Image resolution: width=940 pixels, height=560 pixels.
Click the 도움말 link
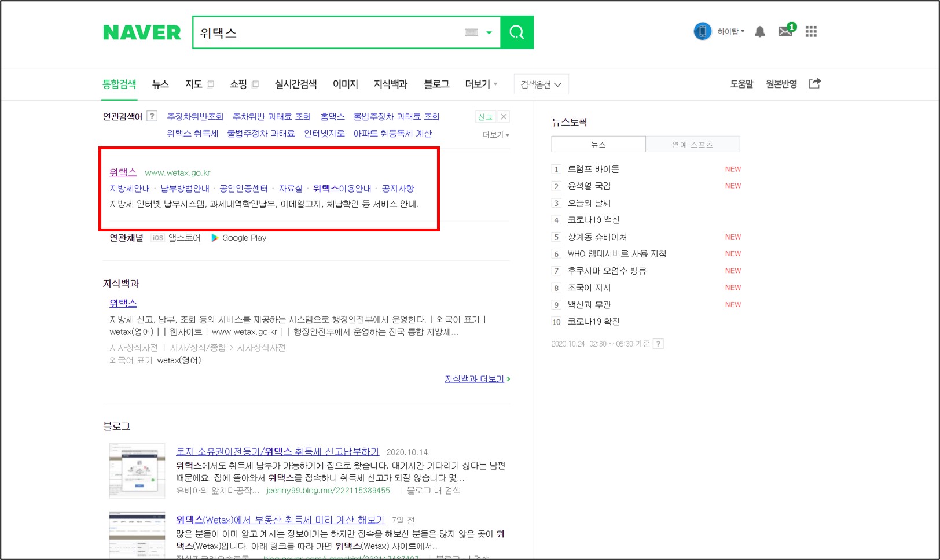pyautogui.click(x=741, y=84)
